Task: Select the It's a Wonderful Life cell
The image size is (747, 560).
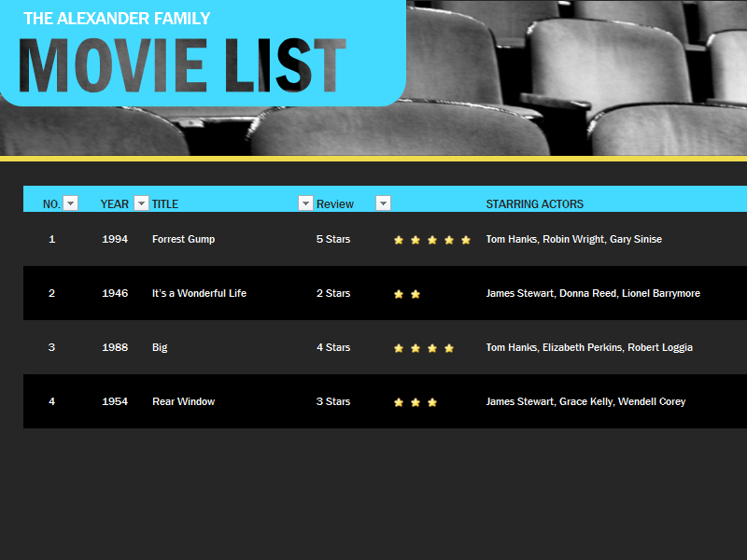Action: [199, 293]
